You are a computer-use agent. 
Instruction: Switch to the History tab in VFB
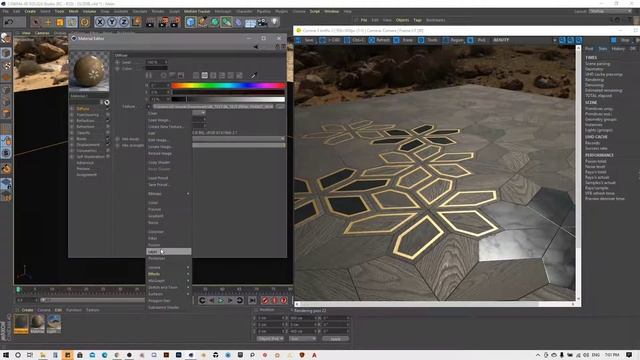pos(618,49)
